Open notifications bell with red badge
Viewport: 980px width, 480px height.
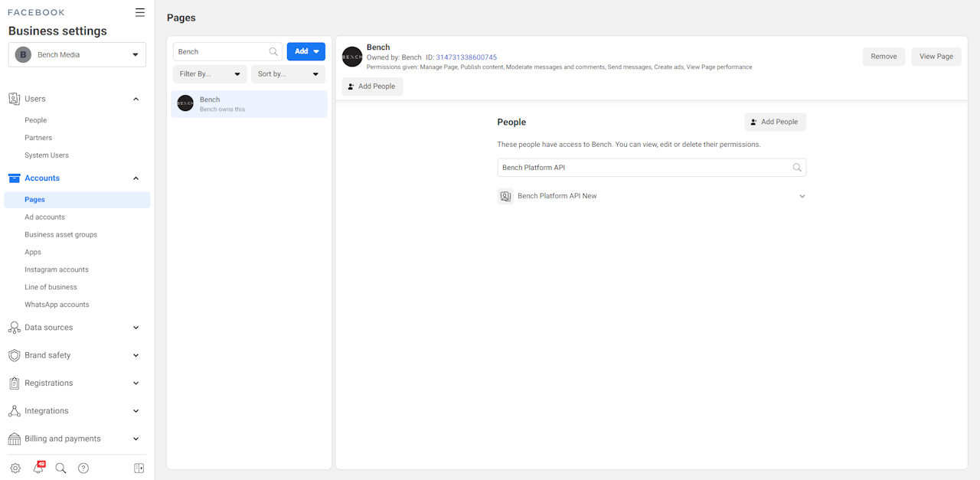tap(38, 468)
